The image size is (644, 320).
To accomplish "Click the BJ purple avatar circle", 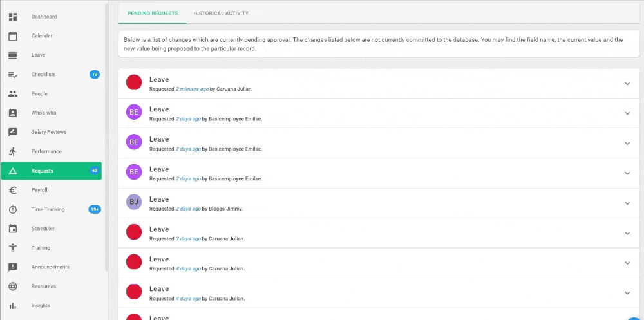I will 134,202.
